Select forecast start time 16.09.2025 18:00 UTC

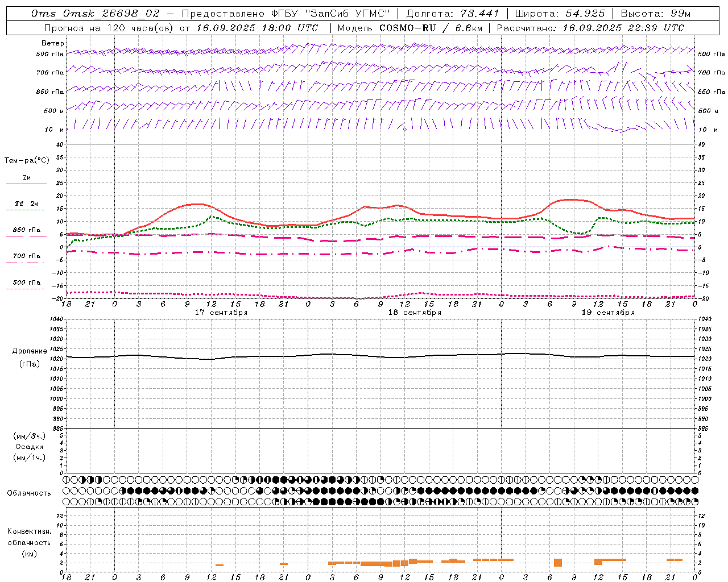point(257,28)
